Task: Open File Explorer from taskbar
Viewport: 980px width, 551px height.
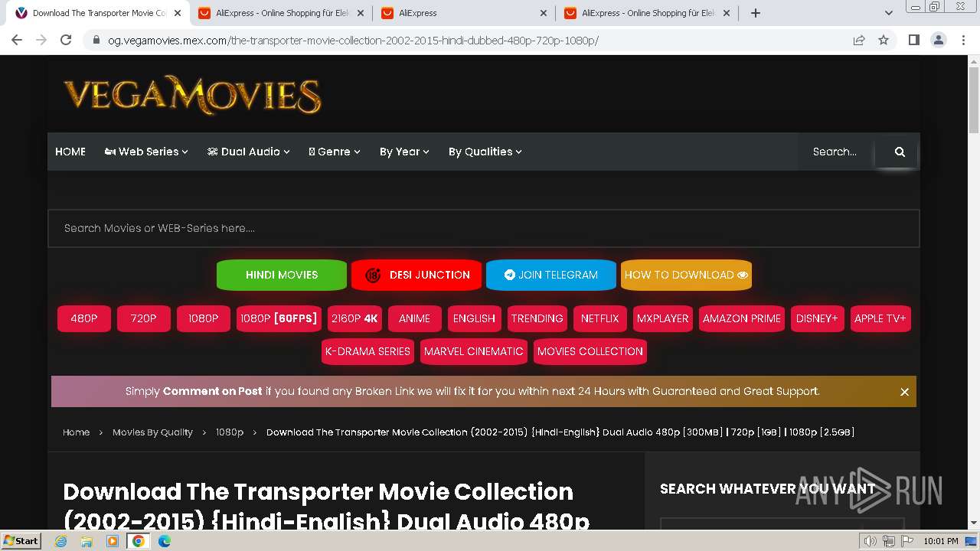Action: pyautogui.click(x=87, y=541)
